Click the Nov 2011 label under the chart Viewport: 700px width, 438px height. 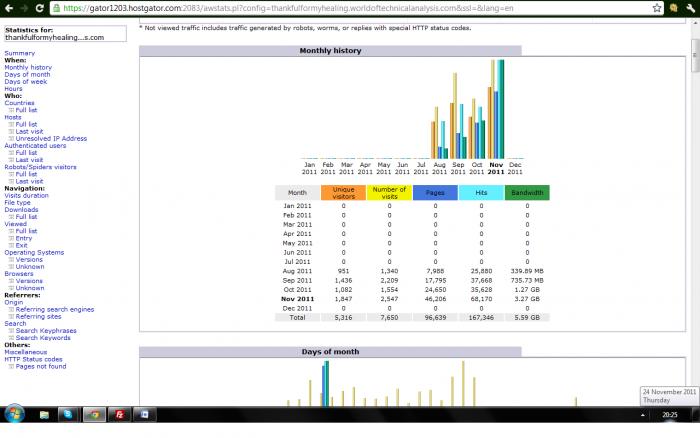[496, 168]
